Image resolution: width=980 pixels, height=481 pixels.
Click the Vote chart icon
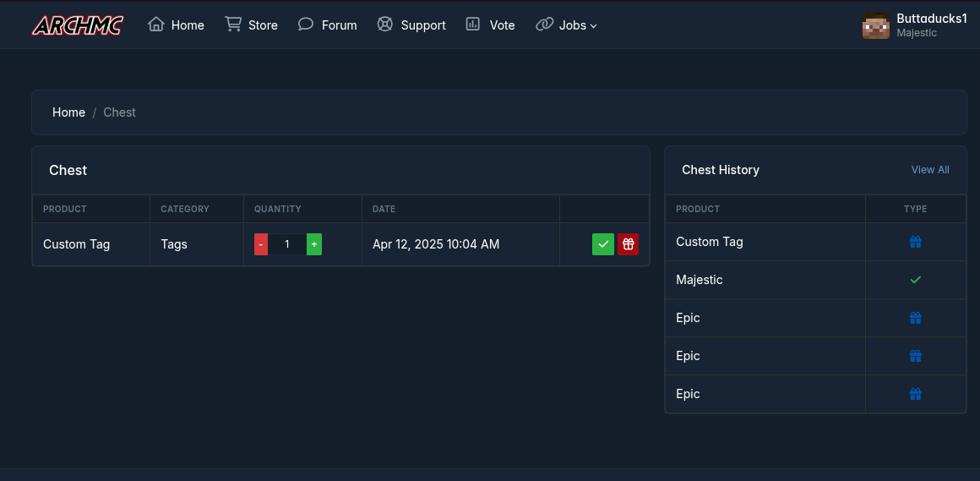(473, 25)
